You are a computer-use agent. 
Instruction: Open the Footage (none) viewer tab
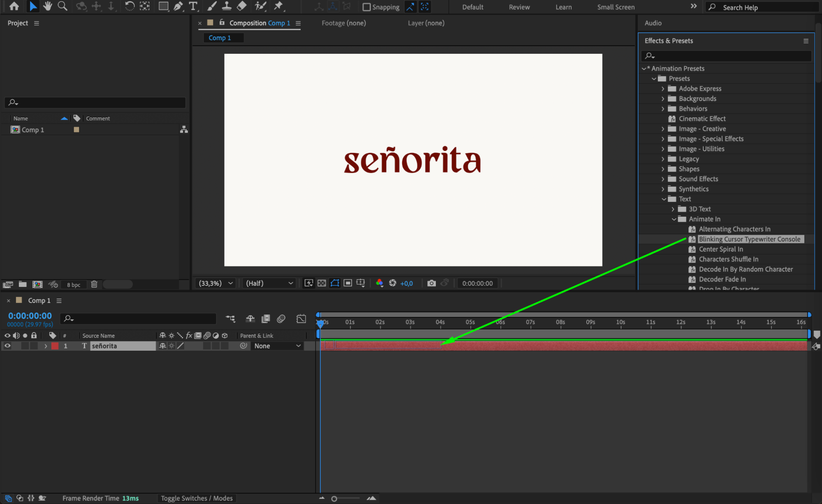click(x=343, y=23)
